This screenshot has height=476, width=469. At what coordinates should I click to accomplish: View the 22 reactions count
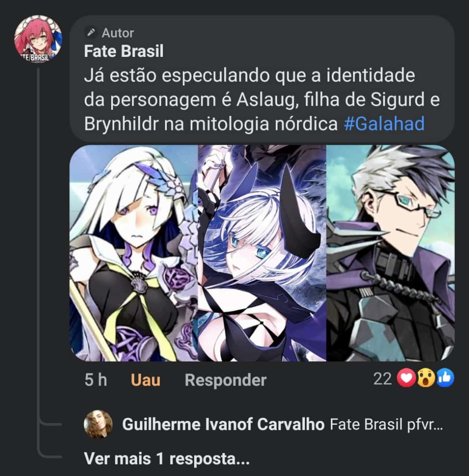383,379
